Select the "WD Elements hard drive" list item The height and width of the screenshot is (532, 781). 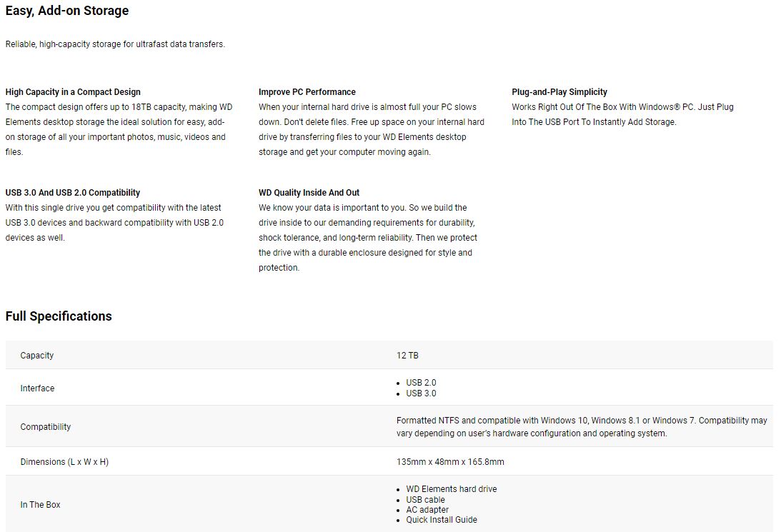(452, 489)
